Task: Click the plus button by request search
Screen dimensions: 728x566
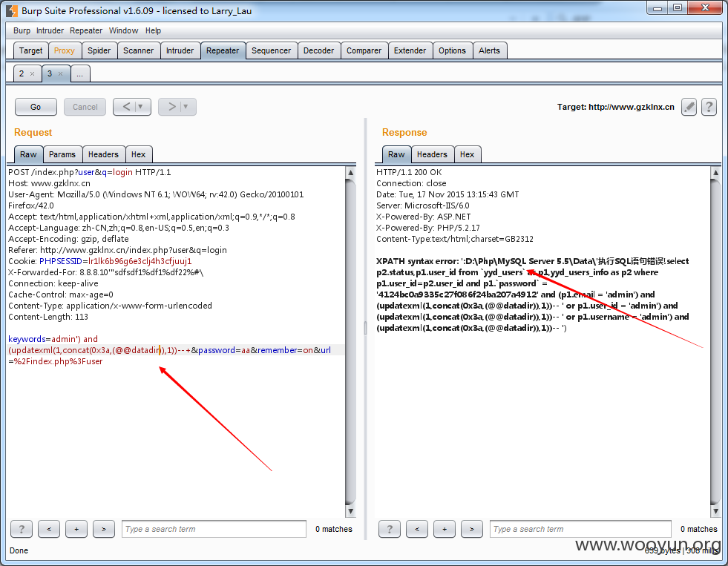Action: click(76, 529)
